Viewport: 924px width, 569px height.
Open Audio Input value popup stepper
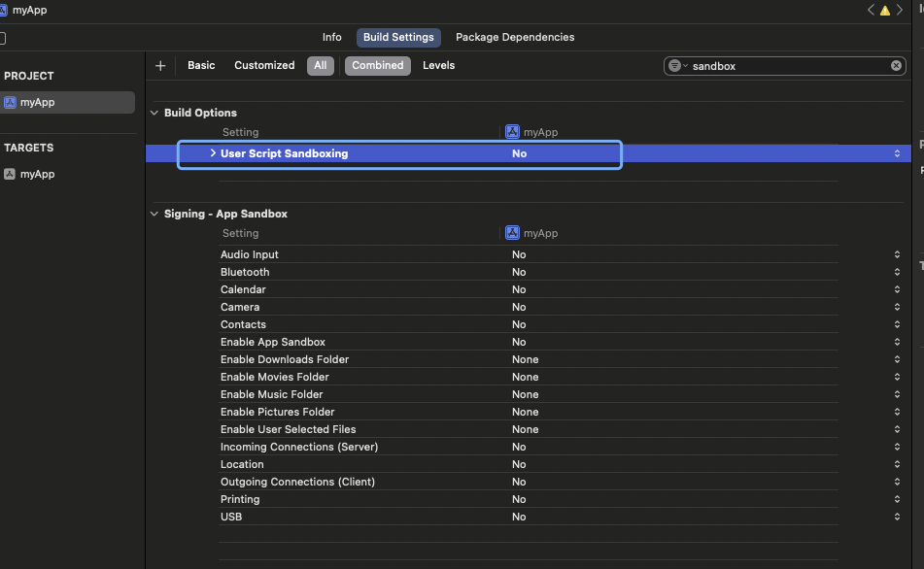[897, 254]
